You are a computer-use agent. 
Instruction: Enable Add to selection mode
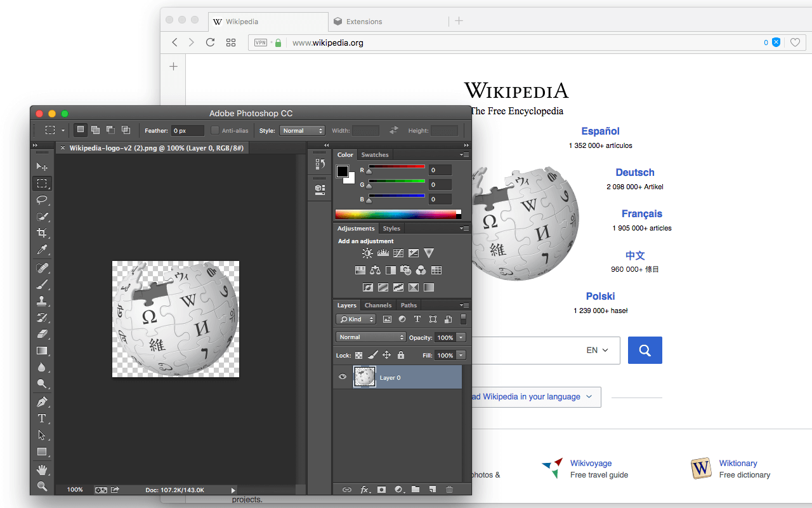point(95,130)
